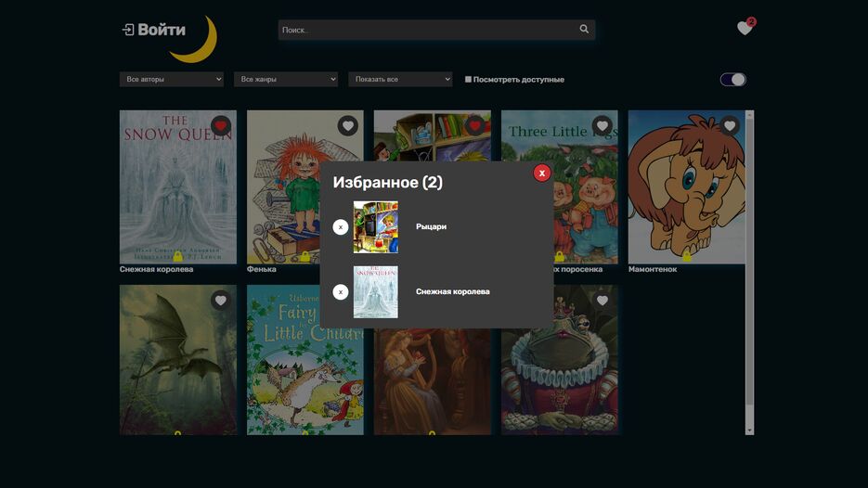Open the Показать все dropdown
Screen dimensions: 868x488
coord(400,79)
